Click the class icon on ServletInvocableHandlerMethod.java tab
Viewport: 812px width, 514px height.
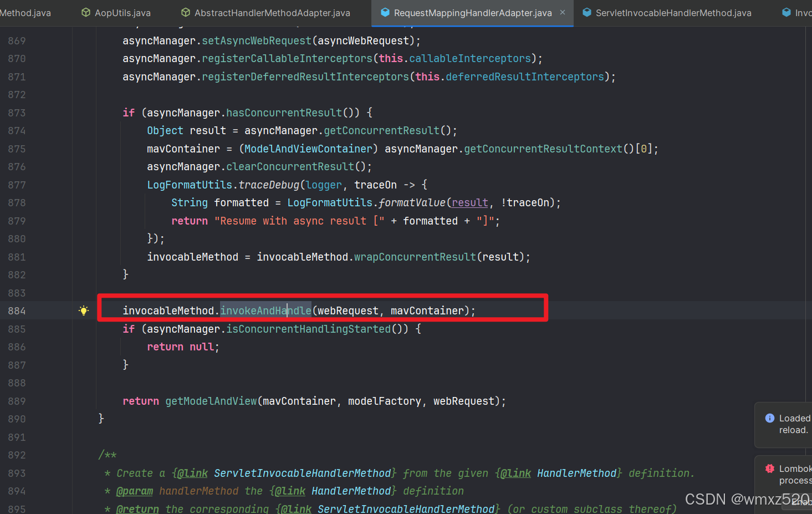click(587, 12)
